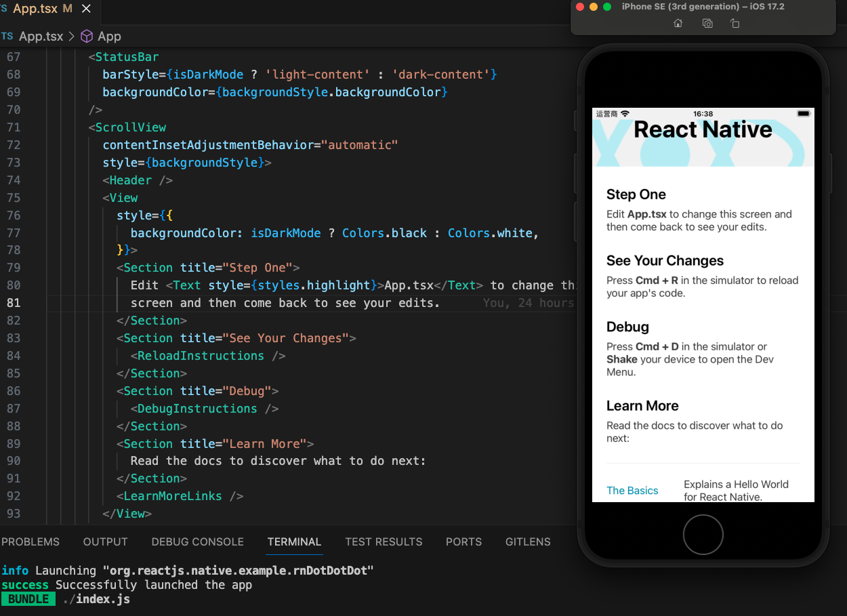Screen dimensions: 847x616
Task: Take a simulator screenshot with camera icon
Action: 707,24
